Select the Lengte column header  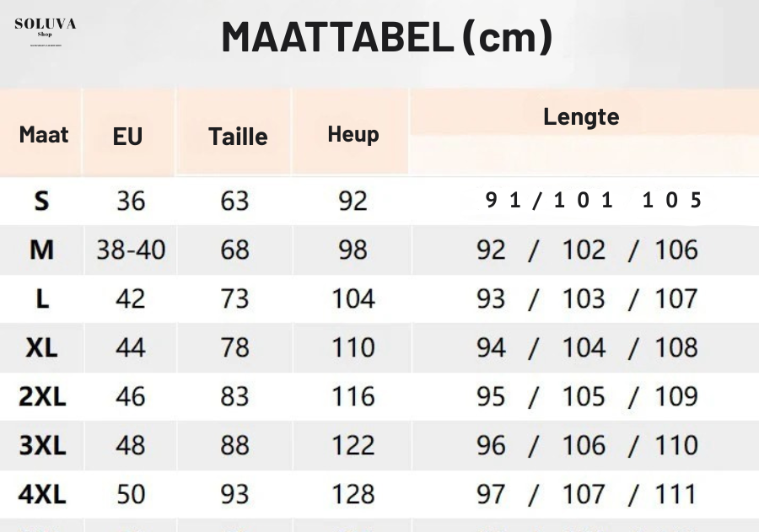(581, 117)
